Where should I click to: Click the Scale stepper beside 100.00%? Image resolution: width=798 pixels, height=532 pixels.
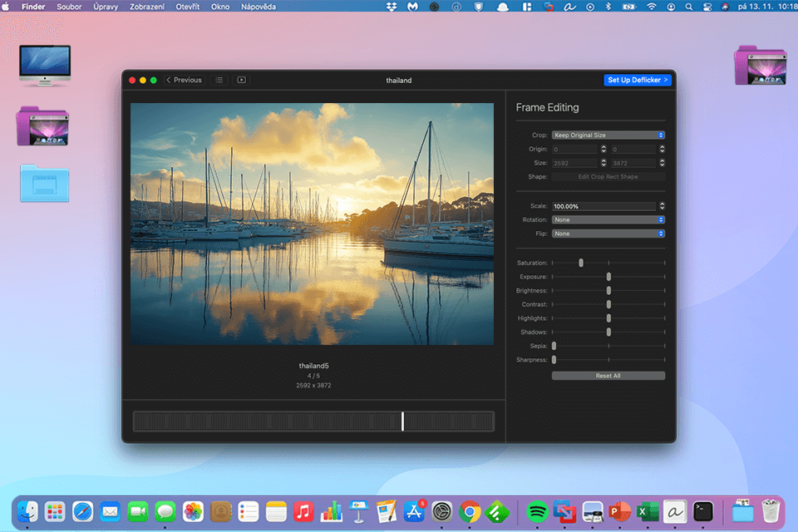(663, 206)
